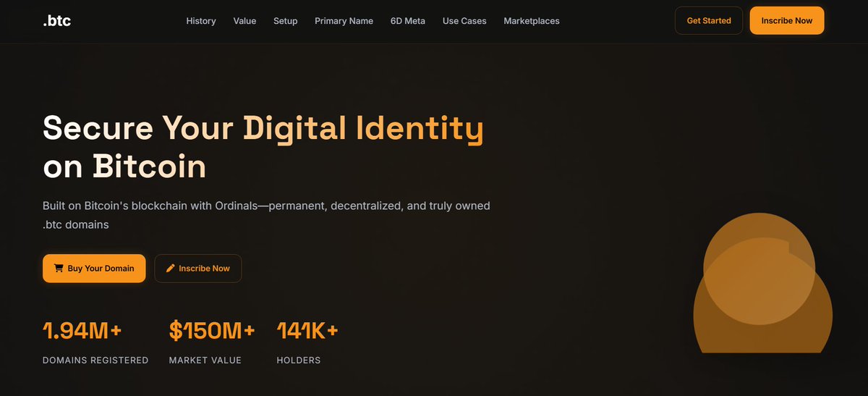Open Marketplaces nav link
Screen dimensions: 868x396
(532, 21)
